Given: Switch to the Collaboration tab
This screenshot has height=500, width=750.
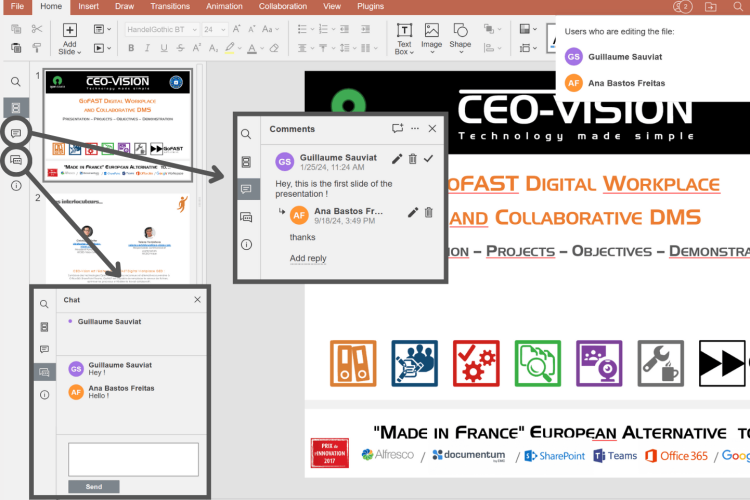Looking at the screenshot, I should pos(282,6).
